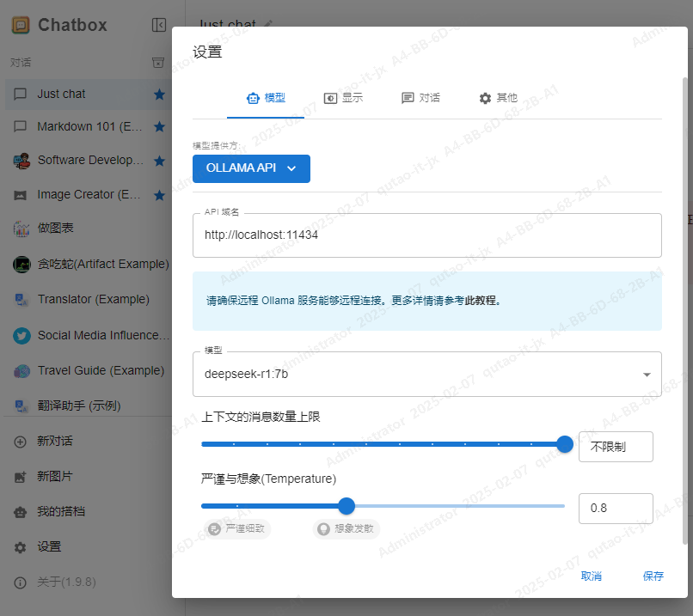Click the API 域名 input field
Viewport: 693px width, 616px height.
click(427, 235)
